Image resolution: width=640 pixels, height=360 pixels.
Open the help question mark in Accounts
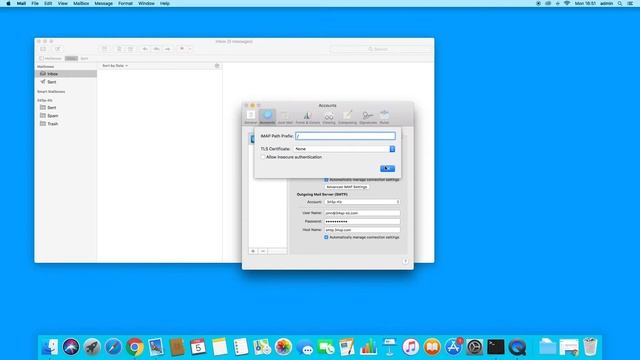[405, 261]
